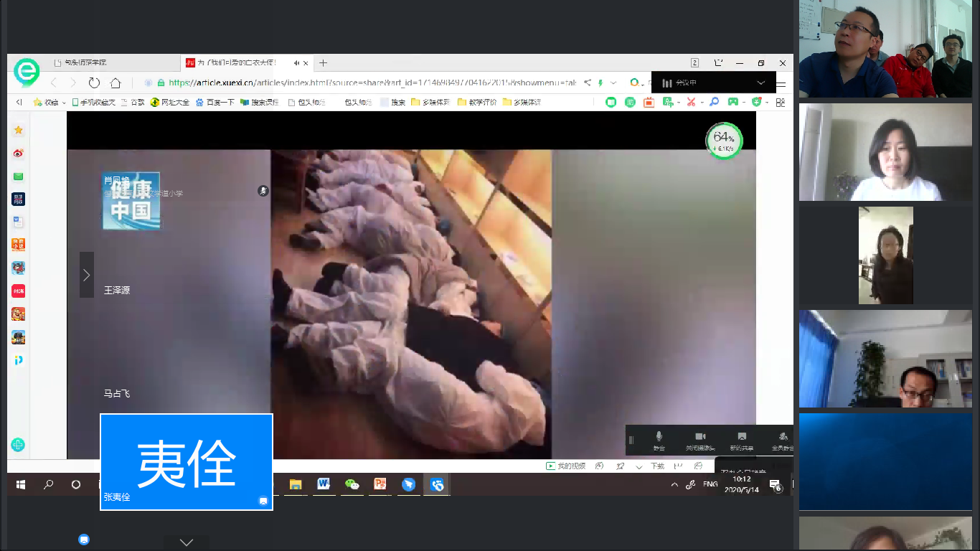Go to browser home page icon
Screen dimensions: 980x551
[x=116, y=83]
